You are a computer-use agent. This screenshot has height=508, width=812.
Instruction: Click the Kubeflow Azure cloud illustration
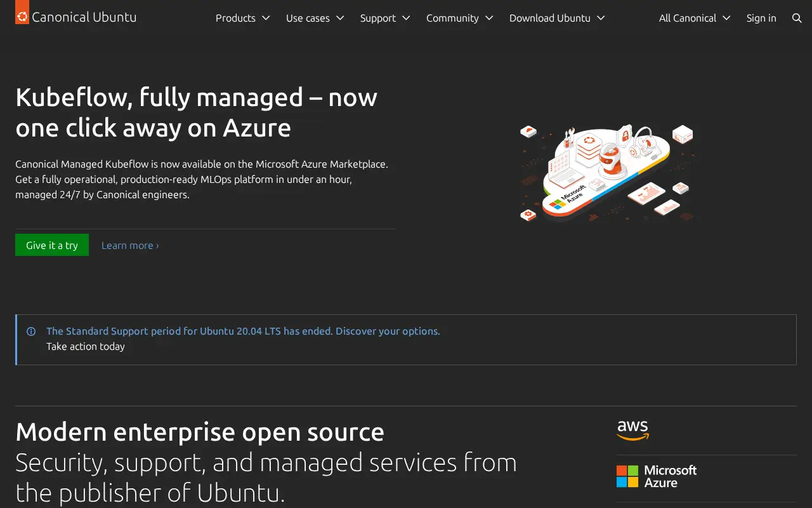pyautogui.click(x=606, y=173)
